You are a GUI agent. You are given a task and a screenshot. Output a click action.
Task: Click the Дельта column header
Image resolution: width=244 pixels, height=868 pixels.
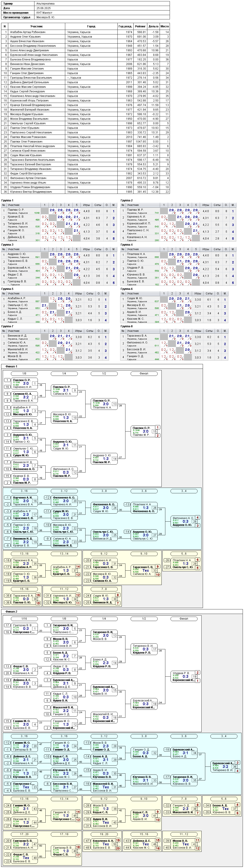(x=153, y=26)
